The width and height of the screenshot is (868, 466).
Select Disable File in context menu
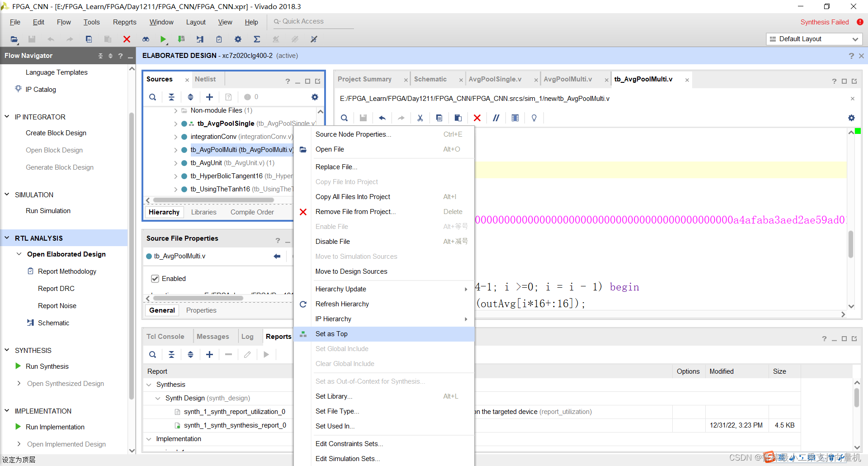tap(384, 242)
